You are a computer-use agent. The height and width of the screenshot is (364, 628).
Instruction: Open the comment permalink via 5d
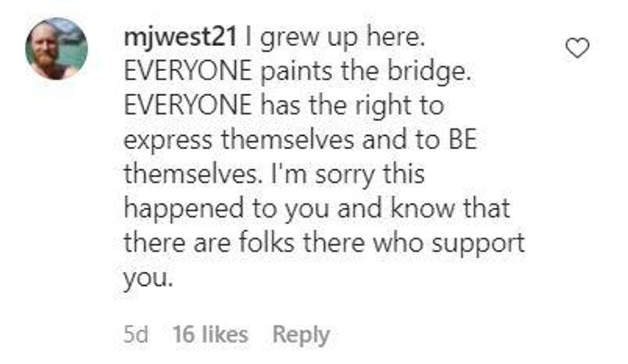pos(136,335)
